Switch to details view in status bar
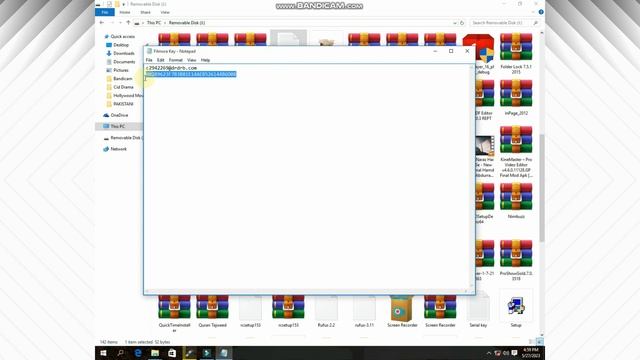Viewport: 640px width, 360px height. coord(532,342)
